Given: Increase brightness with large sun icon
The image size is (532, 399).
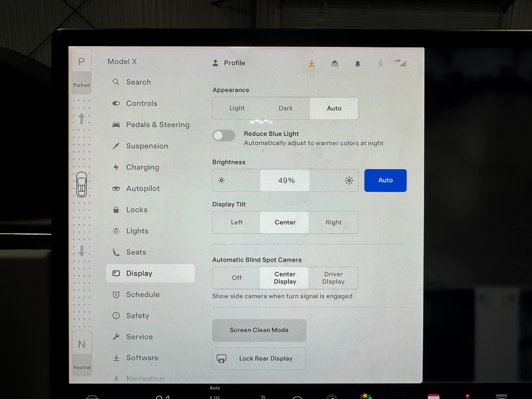Looking at the screenshot, I should coord(349,180).
